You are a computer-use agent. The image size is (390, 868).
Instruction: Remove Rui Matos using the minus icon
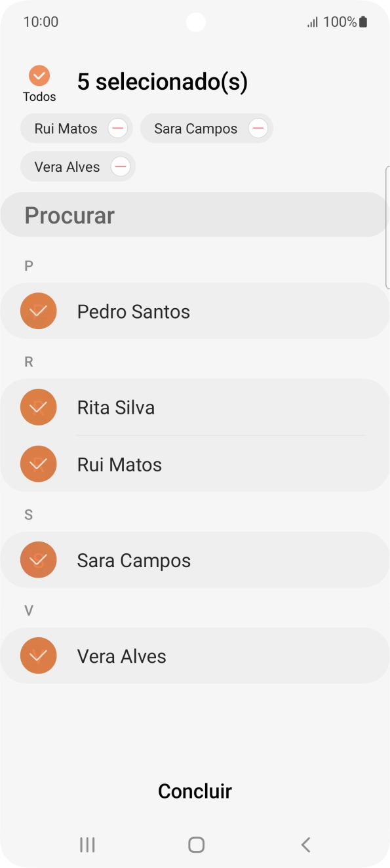pyautogui.click(x=117, y=128)
